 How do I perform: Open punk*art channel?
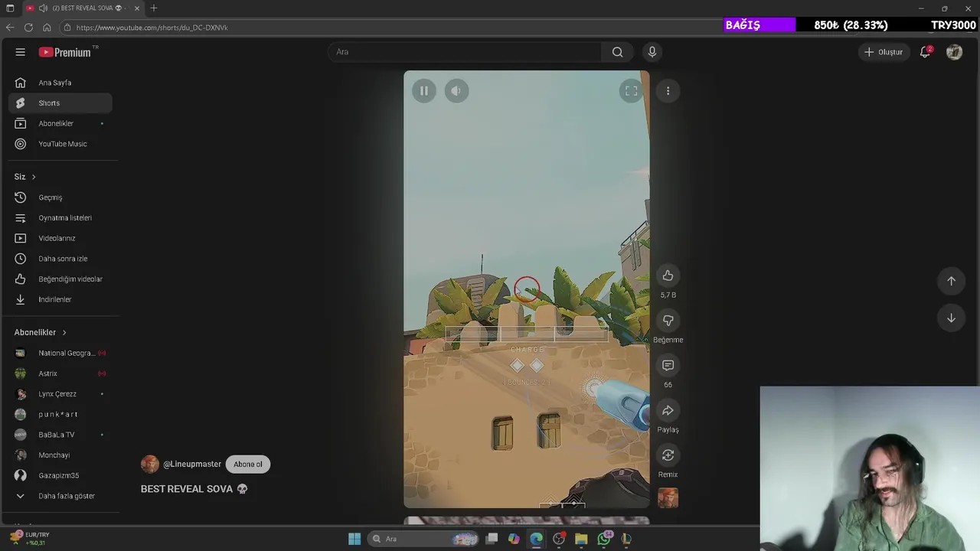coord(60,414)
